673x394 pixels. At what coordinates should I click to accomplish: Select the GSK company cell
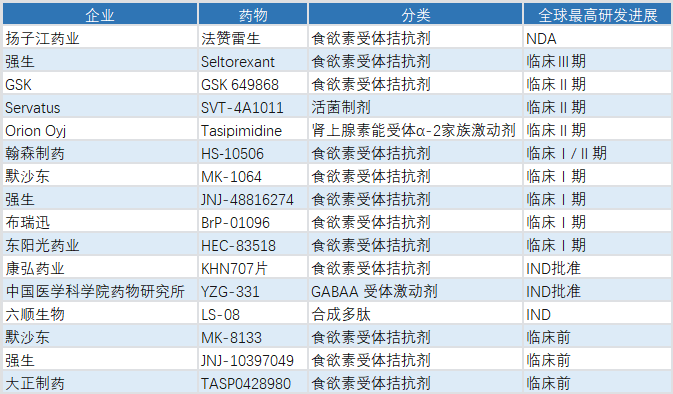pyautogui.click(x=100, y=84)
